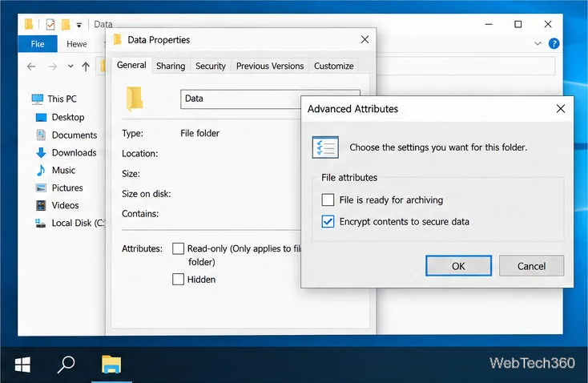The height and width of the screenshot is (383, 588).
Task: Cancel the Advanced Attributes dialog
Action: pyautogui.click(x=531, y=265)
